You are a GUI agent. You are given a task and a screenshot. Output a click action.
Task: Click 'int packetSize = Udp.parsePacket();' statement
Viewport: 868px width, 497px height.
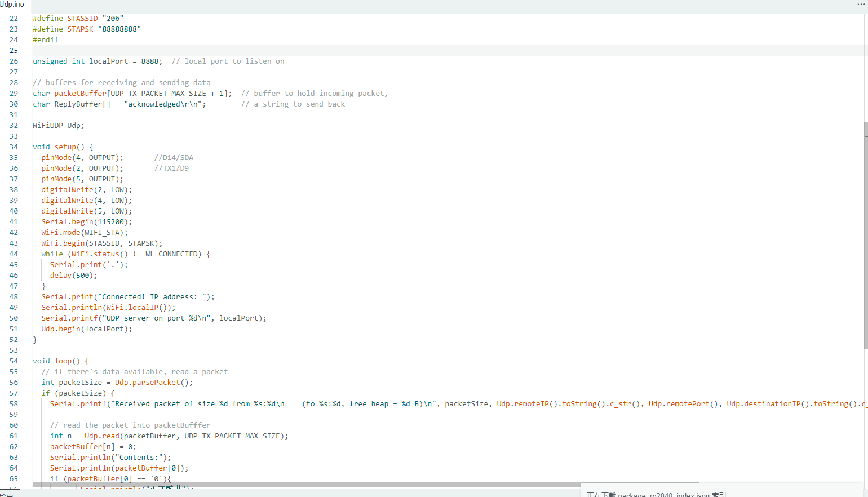point(117,383)
